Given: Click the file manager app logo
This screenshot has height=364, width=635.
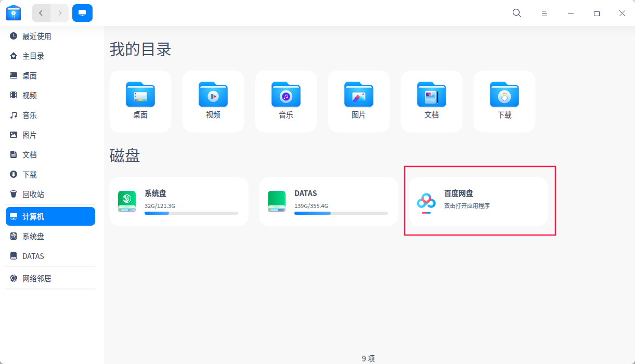Looking at the screenshot, I should (x=14, y=13).
